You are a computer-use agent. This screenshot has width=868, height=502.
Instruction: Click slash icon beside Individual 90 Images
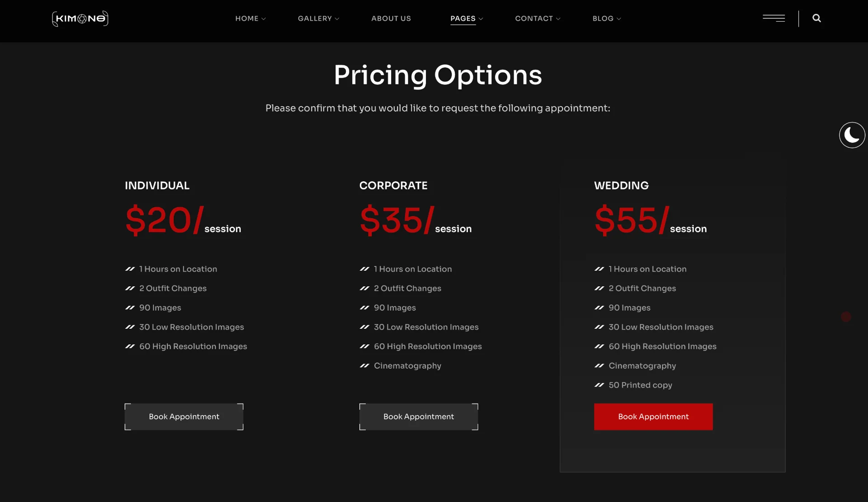click(x=130, y=308)
